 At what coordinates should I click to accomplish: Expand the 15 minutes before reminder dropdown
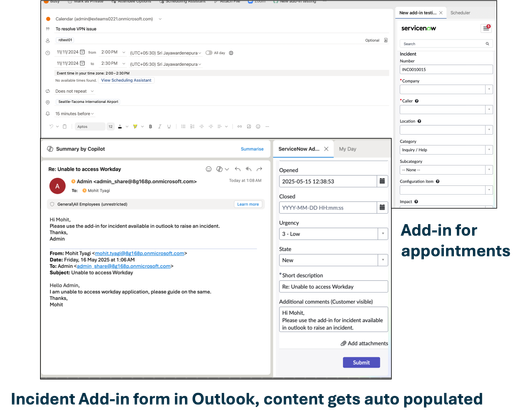click(92, 114)
